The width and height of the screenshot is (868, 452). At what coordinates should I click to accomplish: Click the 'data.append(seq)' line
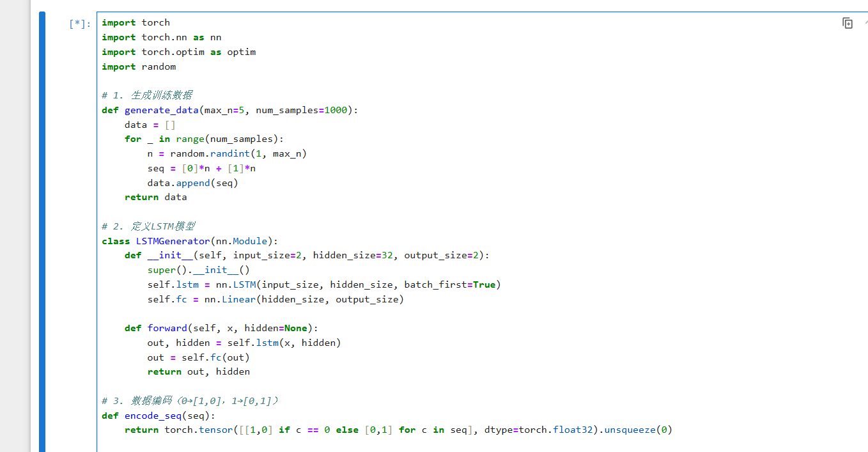tap(192, 183)
